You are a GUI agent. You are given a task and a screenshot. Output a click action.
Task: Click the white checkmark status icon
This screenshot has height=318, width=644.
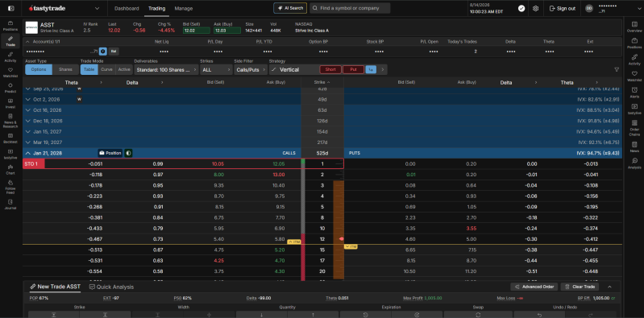point(521,8)
